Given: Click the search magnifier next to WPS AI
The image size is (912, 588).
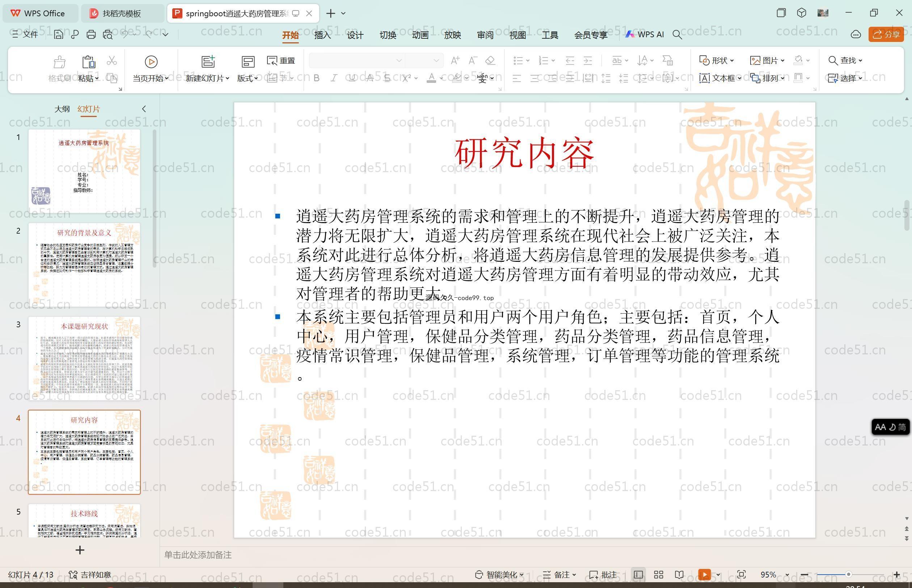Looking at the screenshot, I should pyautogui.click(x=677, y=35).
